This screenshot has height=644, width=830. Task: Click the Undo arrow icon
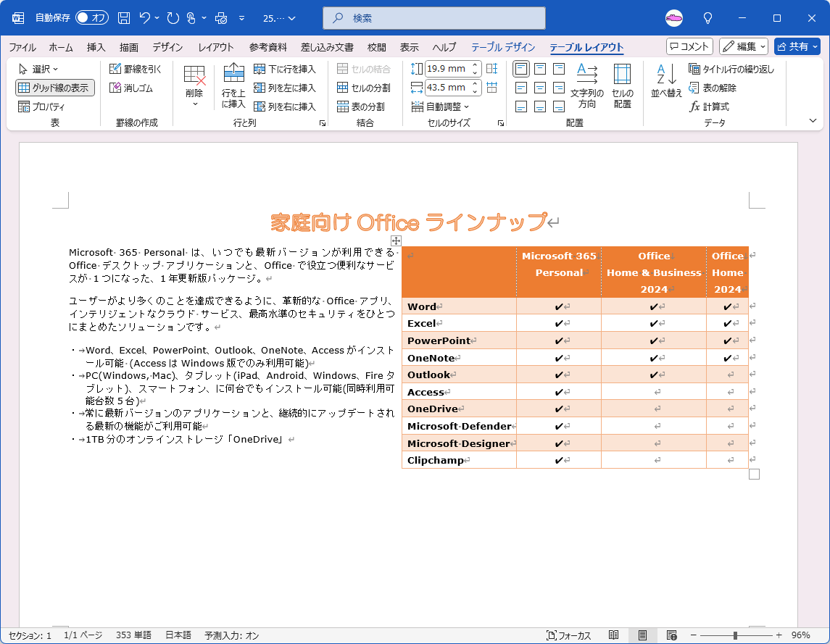(x=145, y=18)
